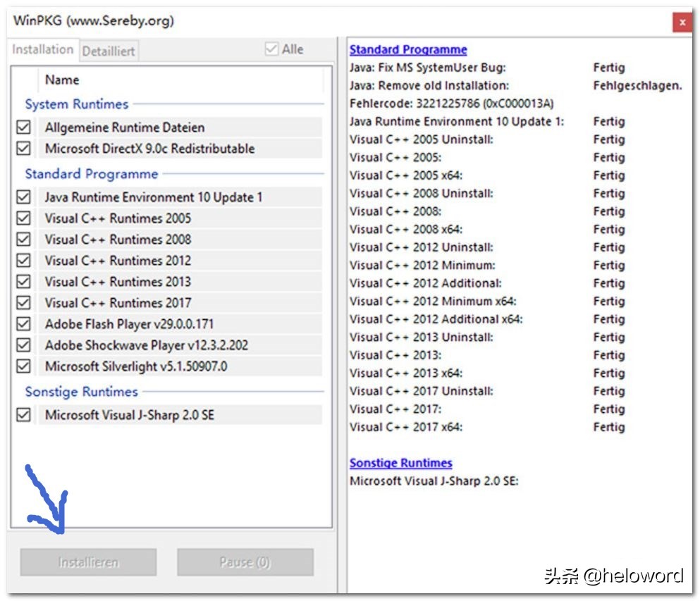
Task: Open the Standard Programme link in log
Action: pyautogui.click(x=408, y=49)
